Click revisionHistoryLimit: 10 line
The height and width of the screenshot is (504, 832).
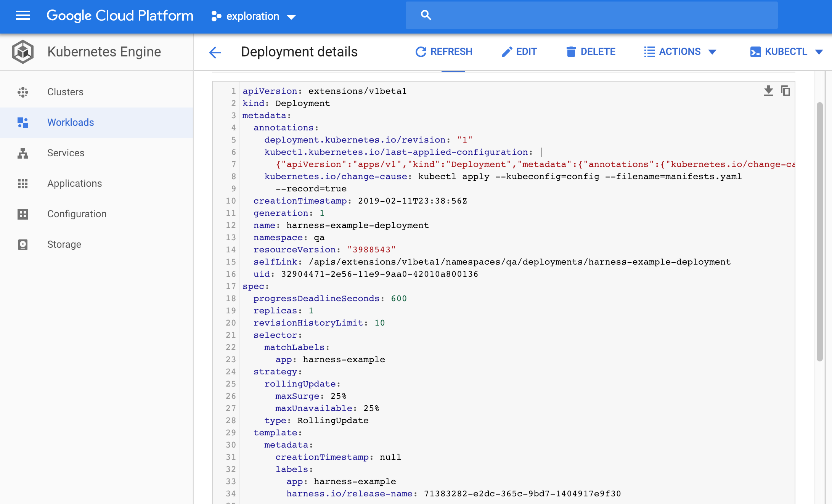point(319,323)
